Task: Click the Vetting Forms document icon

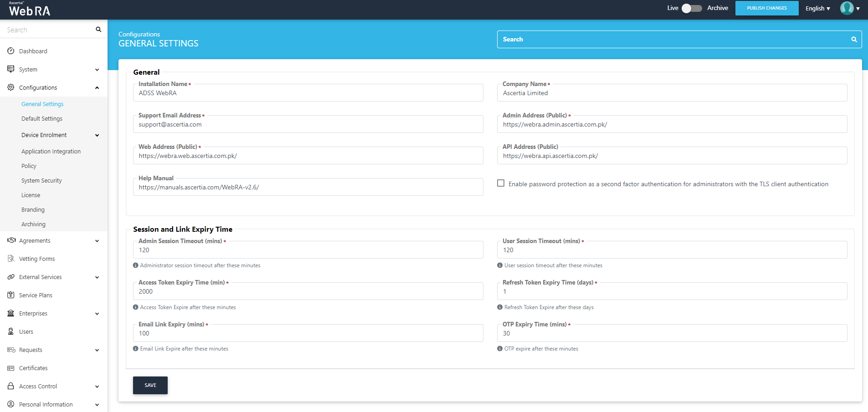Action: pyautogui.click(x=11, y=259)
